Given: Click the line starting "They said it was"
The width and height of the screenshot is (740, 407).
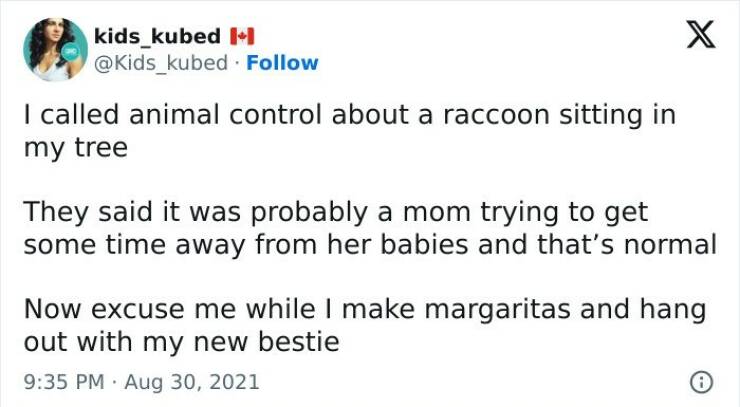Looking at the screenshot, I should click(335, 212).
